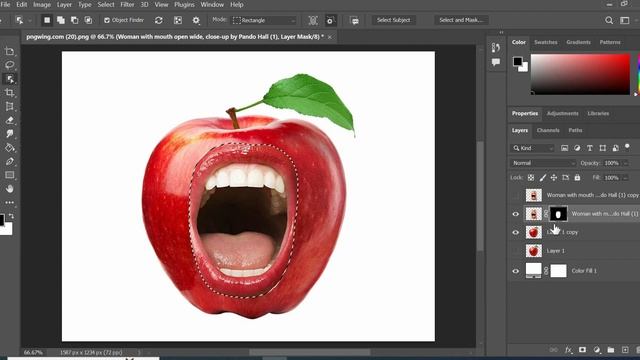Toggle Lock transparent pixels
640x360 pixels.
[531, 178]
